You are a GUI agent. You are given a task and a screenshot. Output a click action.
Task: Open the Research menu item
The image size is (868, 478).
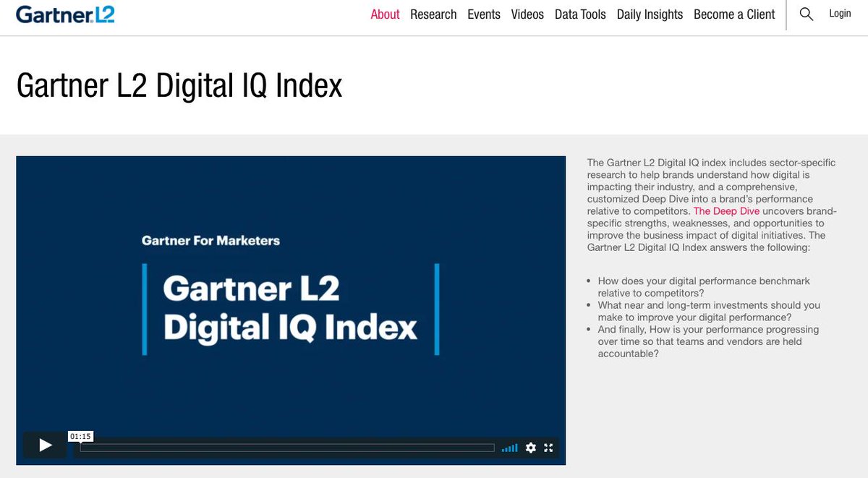point(433,14)
